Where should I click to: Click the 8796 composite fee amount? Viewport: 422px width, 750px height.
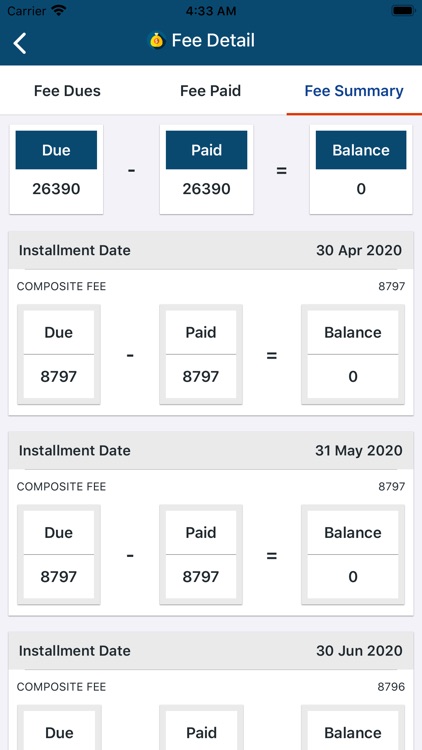391,687
